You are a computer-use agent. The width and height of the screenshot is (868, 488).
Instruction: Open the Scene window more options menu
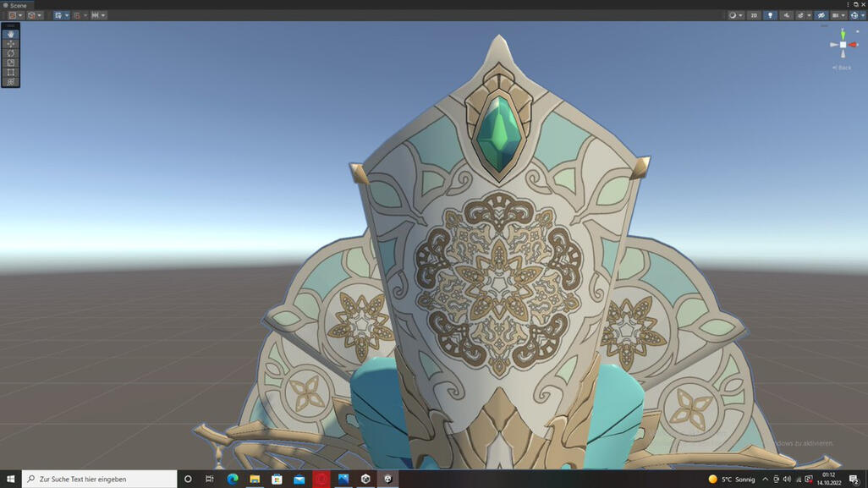tap(848, 5)
